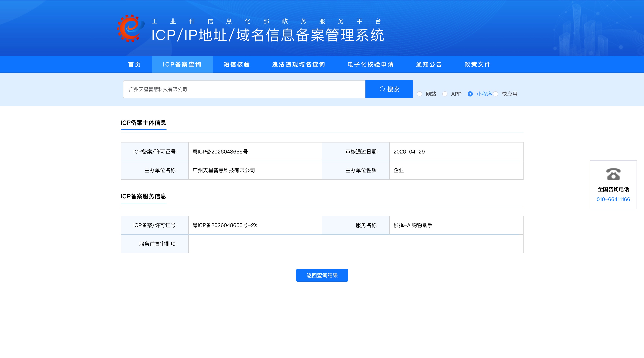644x358 pixels.
Task: Click the ICP备案主体信息 section heading
Action: coord(144,123)
